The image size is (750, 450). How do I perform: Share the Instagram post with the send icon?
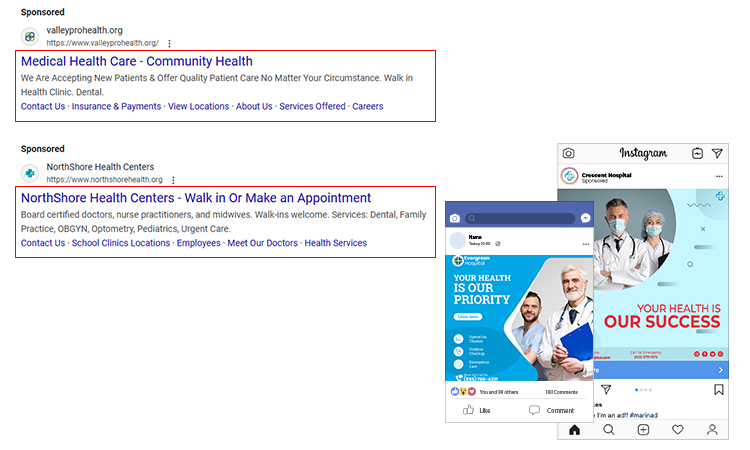[x=606, y=389]
